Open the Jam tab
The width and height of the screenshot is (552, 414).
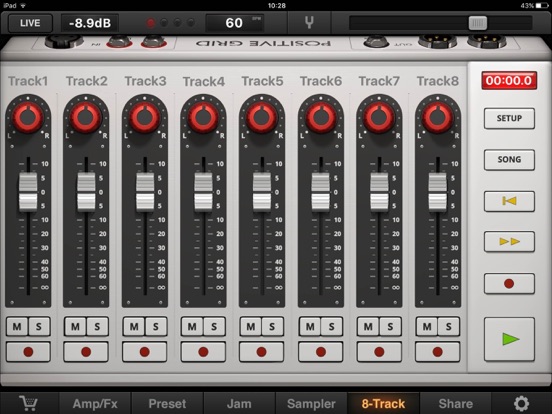(x=239, y=403)
